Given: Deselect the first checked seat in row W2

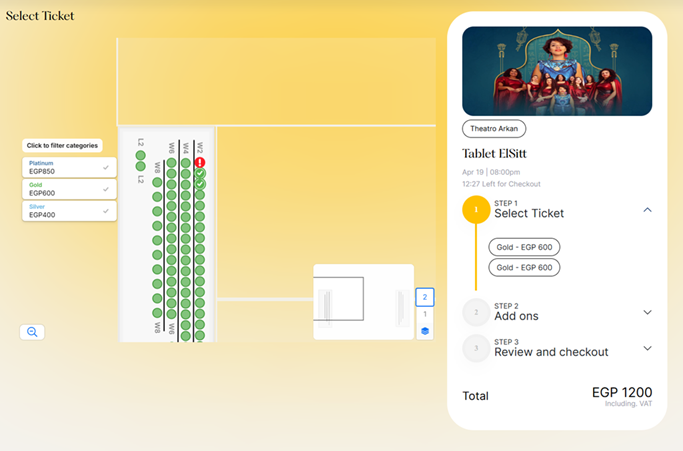Looking at the screenshot, I should 200,173.
